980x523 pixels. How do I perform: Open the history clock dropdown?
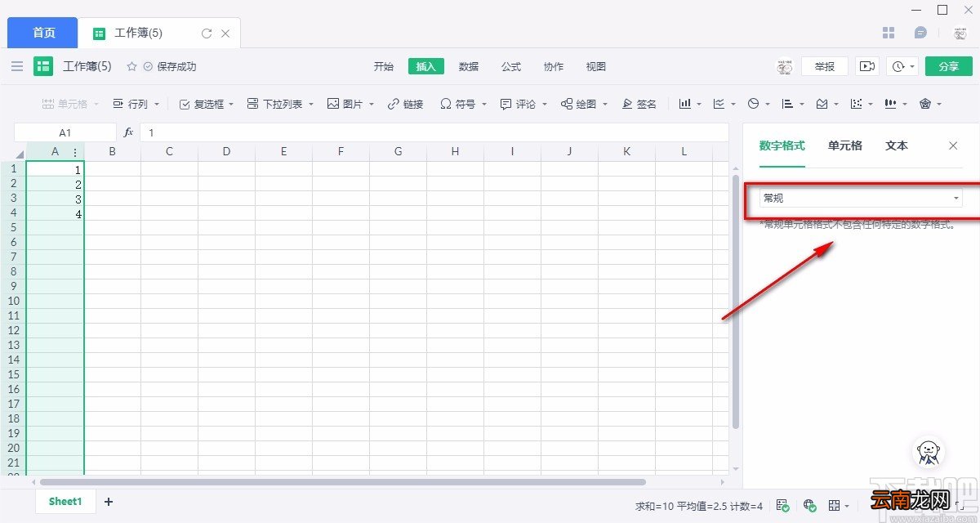[902, 66]
